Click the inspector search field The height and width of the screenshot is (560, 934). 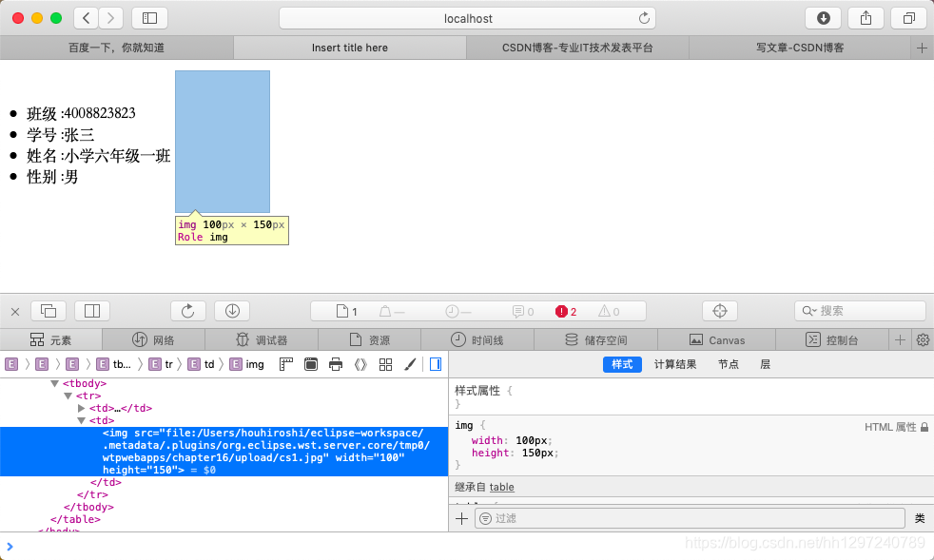860,311
